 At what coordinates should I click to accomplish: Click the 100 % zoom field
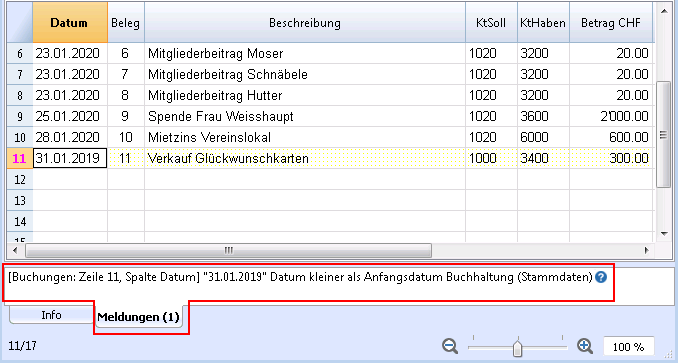pyautogui.click(x=628, y=347)
